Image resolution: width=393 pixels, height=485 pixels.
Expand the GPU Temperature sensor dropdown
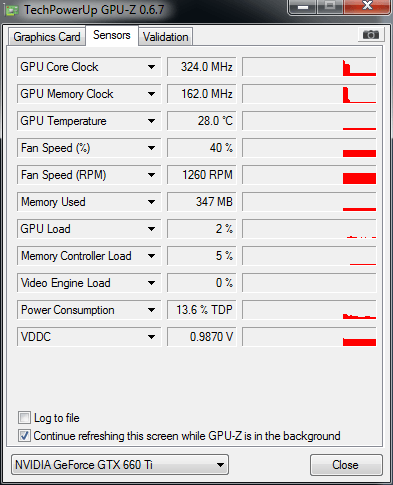pos(151,121)
